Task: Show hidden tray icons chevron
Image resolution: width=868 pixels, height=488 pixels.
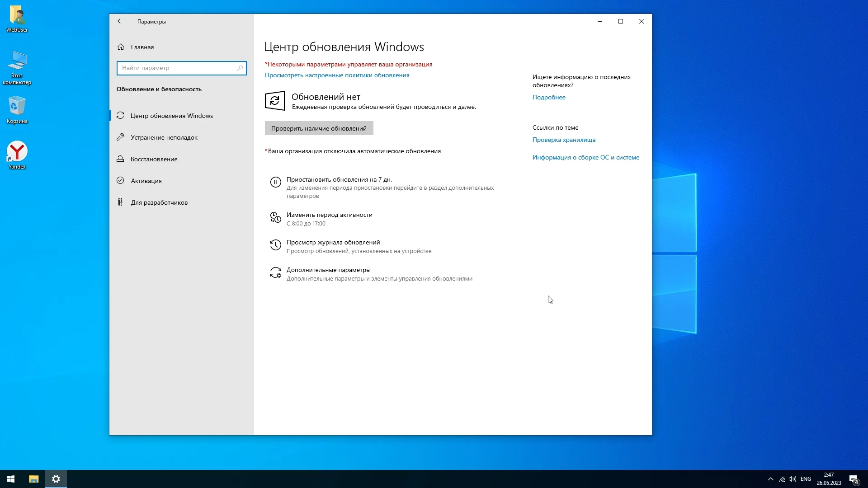Action: (x=771, y=479)
